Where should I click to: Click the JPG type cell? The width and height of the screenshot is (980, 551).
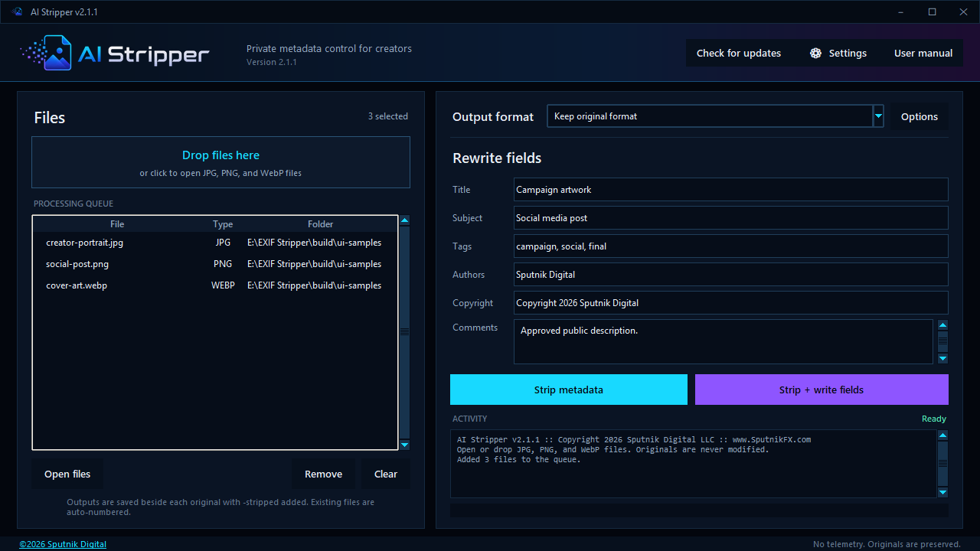[x=223, y=243]
